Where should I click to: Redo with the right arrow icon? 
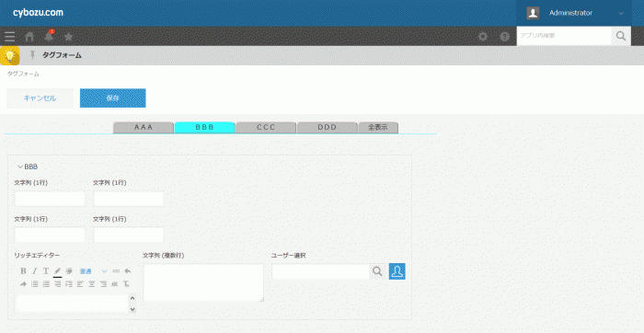(23, 283)
